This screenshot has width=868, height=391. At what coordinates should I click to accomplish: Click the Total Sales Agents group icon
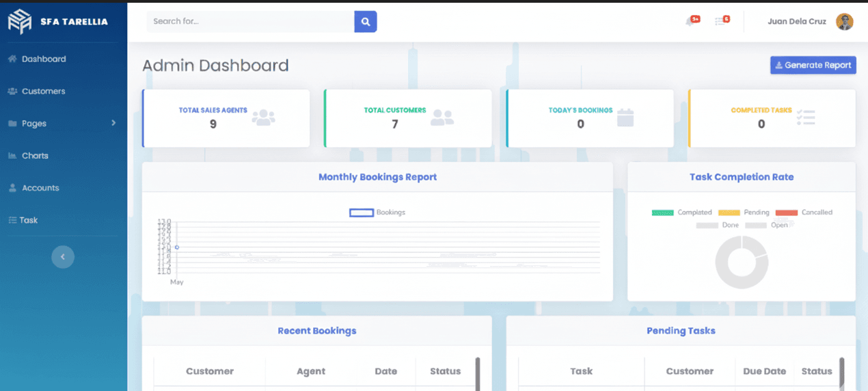point(263,118)
